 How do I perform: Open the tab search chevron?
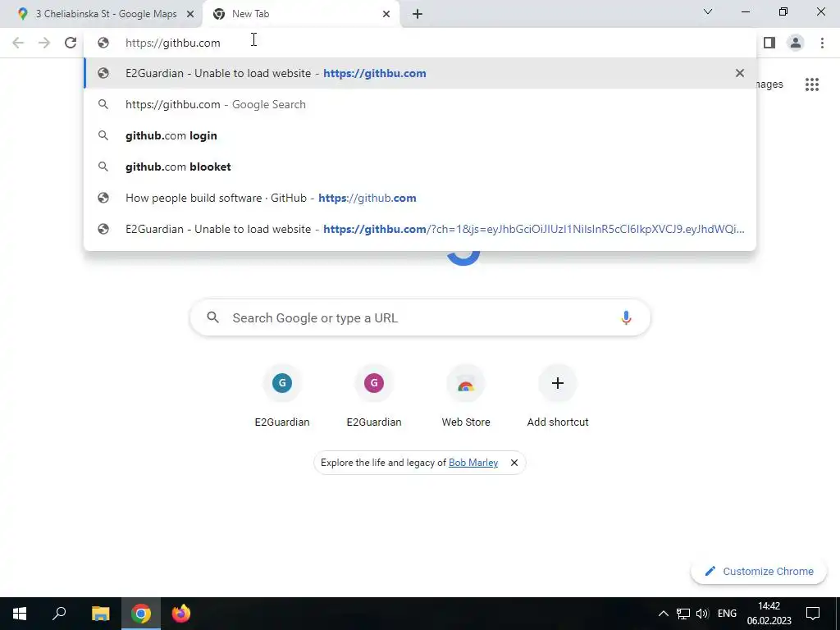[x=708, y=11]
